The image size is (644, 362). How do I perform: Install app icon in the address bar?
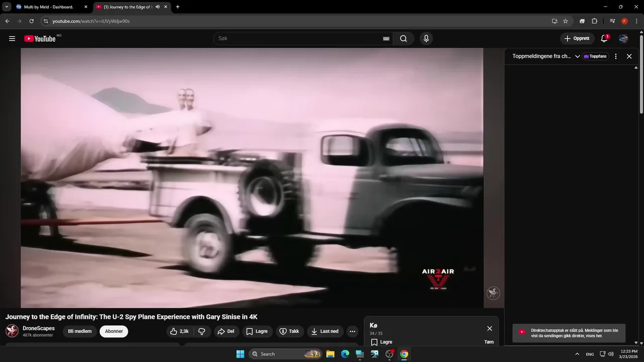point(554,21)
